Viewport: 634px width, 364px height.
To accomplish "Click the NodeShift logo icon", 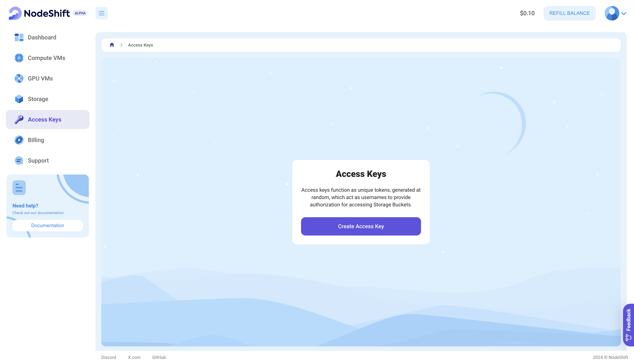I will [15, 13].
